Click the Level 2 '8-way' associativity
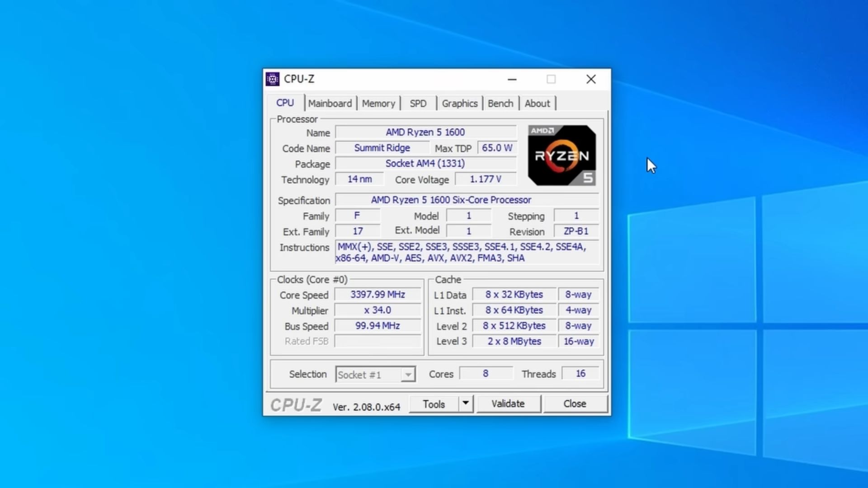The image size is (868, 488). [579, 326]
